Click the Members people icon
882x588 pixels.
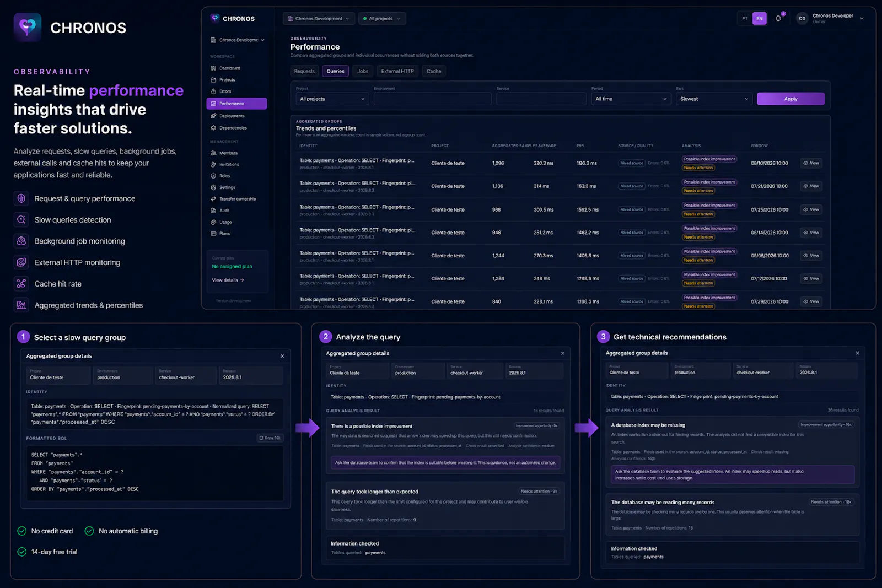pyautogui.click(x=213, y=153)
